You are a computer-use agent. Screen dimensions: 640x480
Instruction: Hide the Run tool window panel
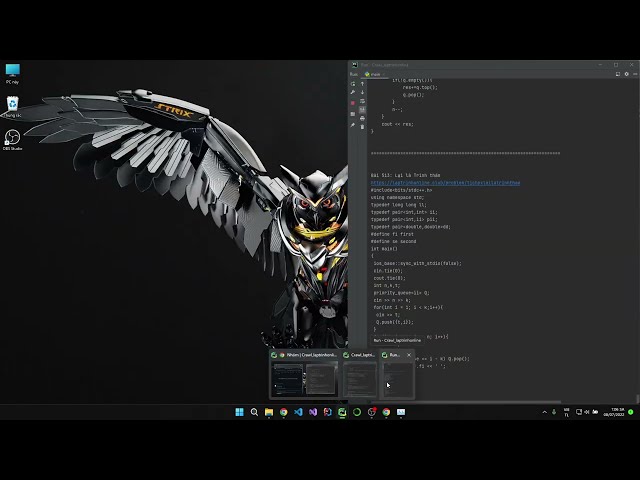click(x=635, y=74)
